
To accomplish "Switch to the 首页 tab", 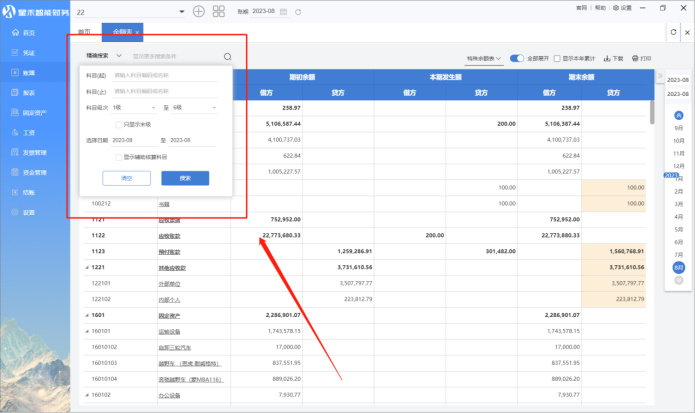I will pyautogui.click(x=84, y=33).
